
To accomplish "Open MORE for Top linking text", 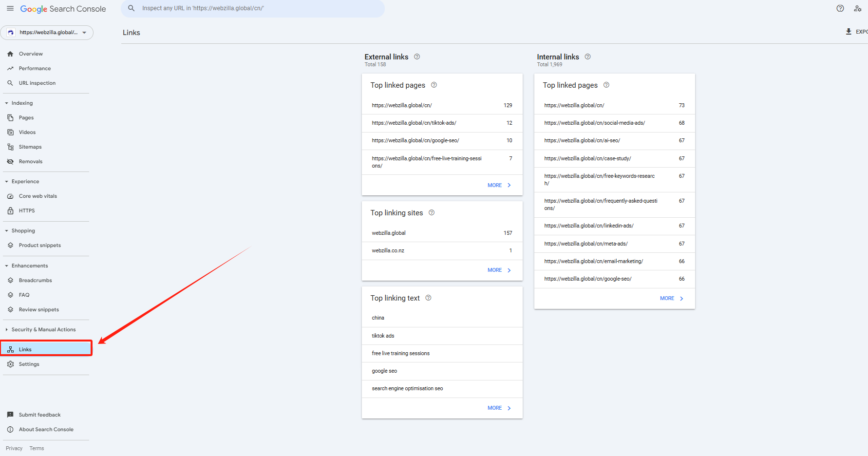I will click(x=499, y=408).
